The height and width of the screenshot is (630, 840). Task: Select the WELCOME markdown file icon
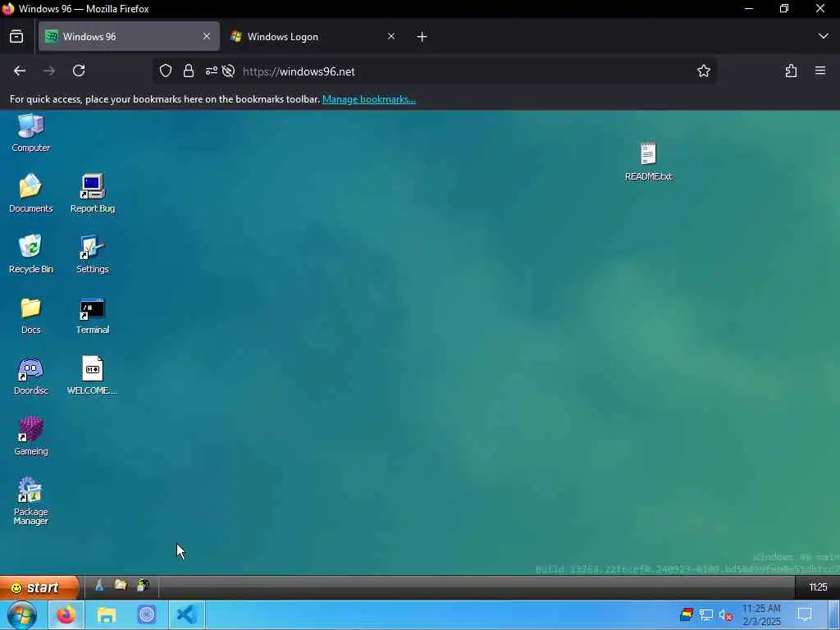[92, 376]
